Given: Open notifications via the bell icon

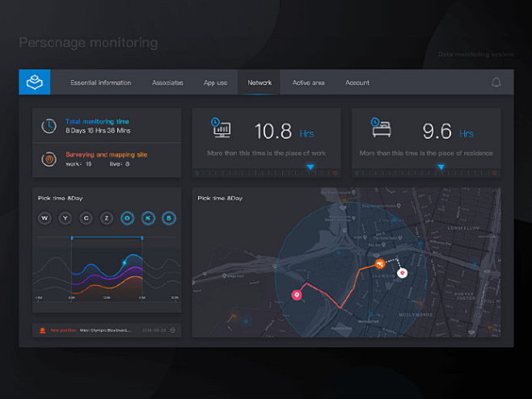Looking at the screenshot, I should pos(496,82).
